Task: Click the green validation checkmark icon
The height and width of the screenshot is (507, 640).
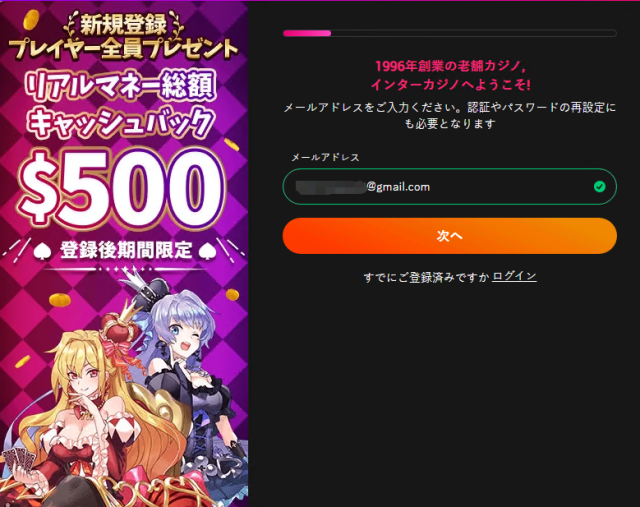Action: coord(599,187)
